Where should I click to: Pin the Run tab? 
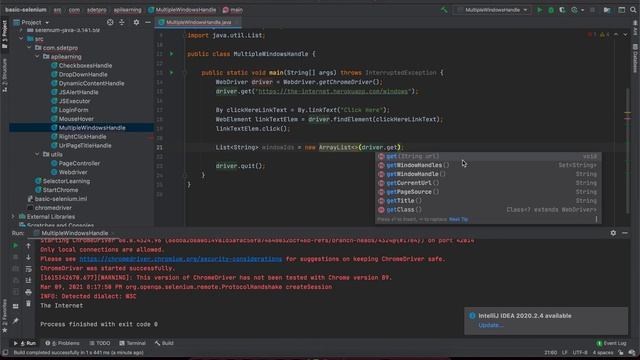[x=16, y=322]
